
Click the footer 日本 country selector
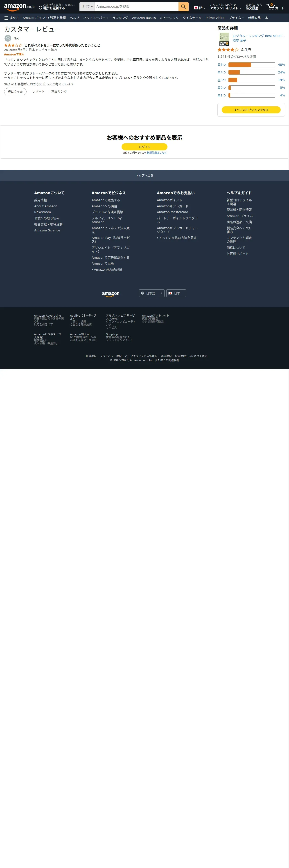[x=176, y=293]
